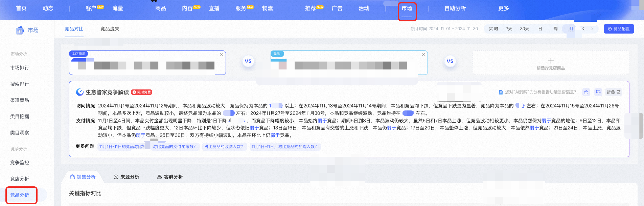The height and width of the screenshot is (206, 644).
Task: Open 广告 in top navigation
Action: tap(337, 8)
